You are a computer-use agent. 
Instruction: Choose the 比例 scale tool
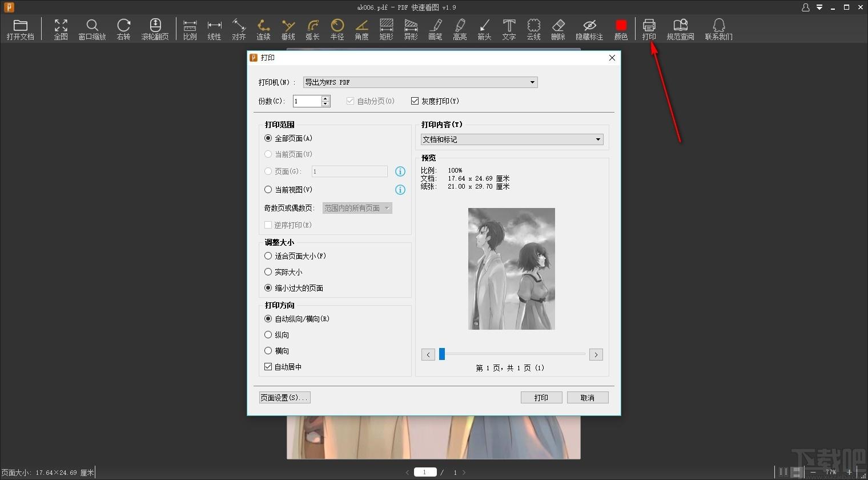click(190, 29)
